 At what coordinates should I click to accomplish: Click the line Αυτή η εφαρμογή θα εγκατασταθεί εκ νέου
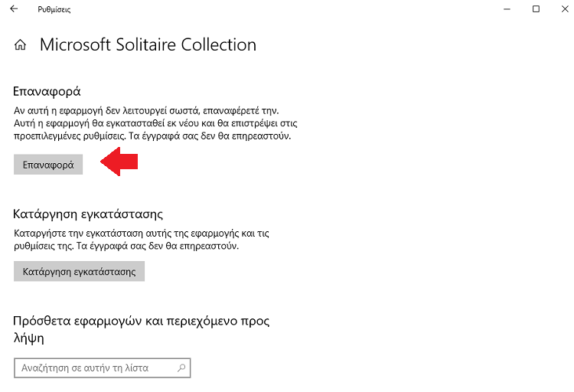(155, 123)
